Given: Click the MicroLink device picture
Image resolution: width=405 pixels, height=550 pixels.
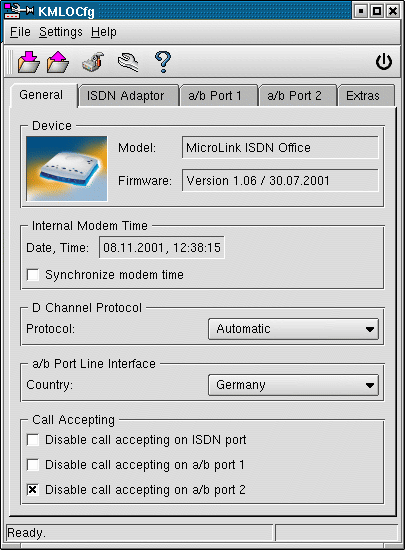Looking at the screenshot, I should pyautogui.click(x=67, y=168).
